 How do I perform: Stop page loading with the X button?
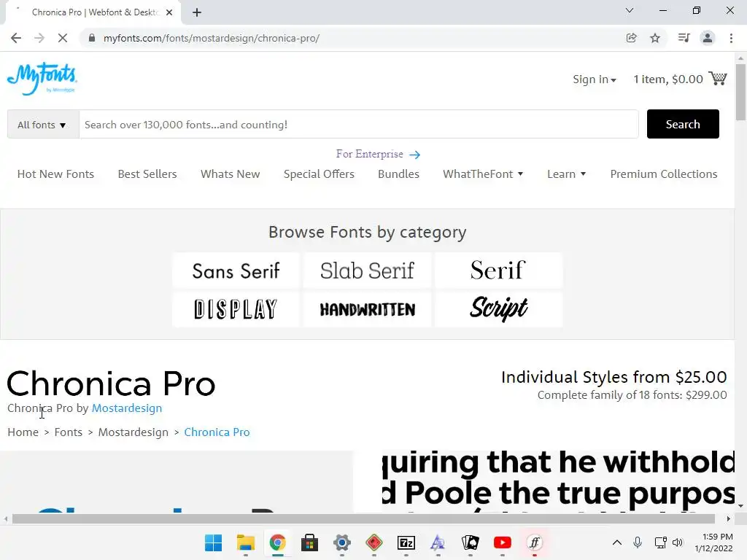pyautogui.click(x=63, y=38)
